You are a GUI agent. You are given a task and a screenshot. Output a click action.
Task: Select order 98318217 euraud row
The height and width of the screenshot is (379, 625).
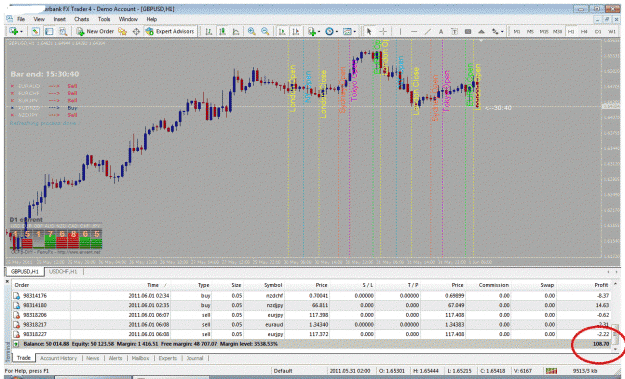point(312,324)
